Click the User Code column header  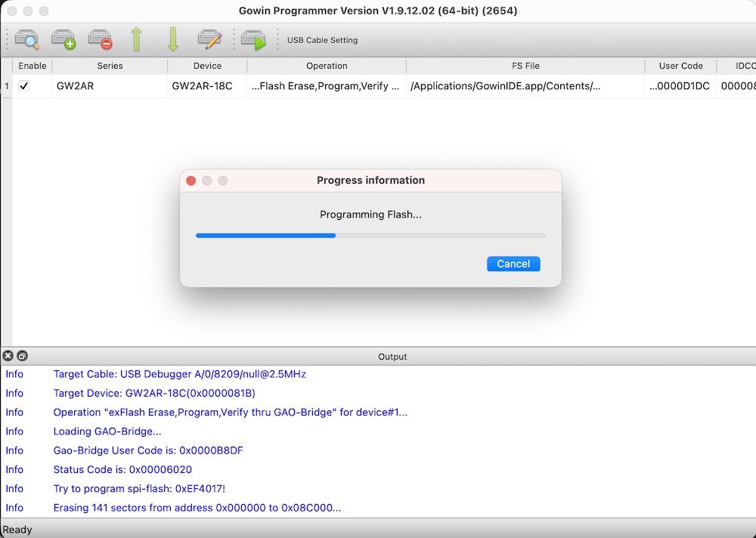point(680,66)
